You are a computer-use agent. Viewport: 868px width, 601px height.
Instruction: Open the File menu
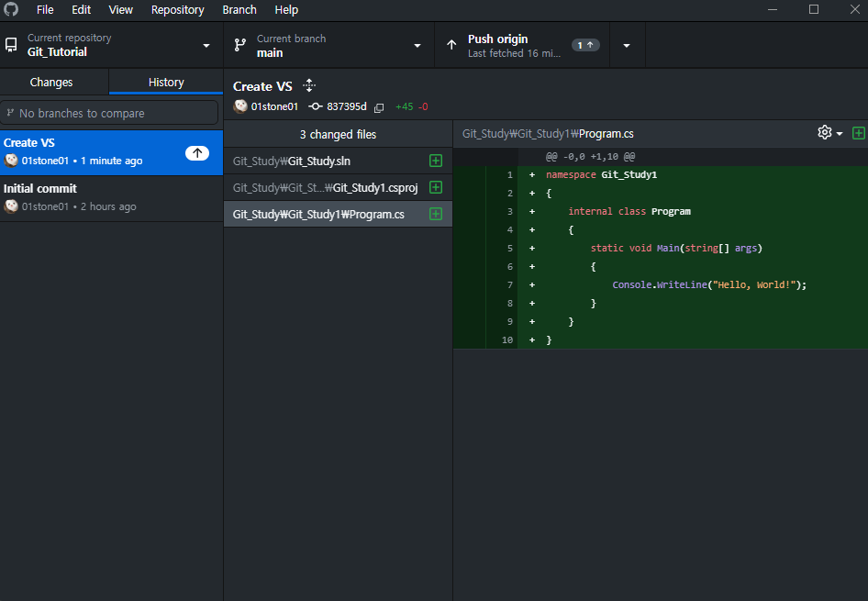point(45,10)
